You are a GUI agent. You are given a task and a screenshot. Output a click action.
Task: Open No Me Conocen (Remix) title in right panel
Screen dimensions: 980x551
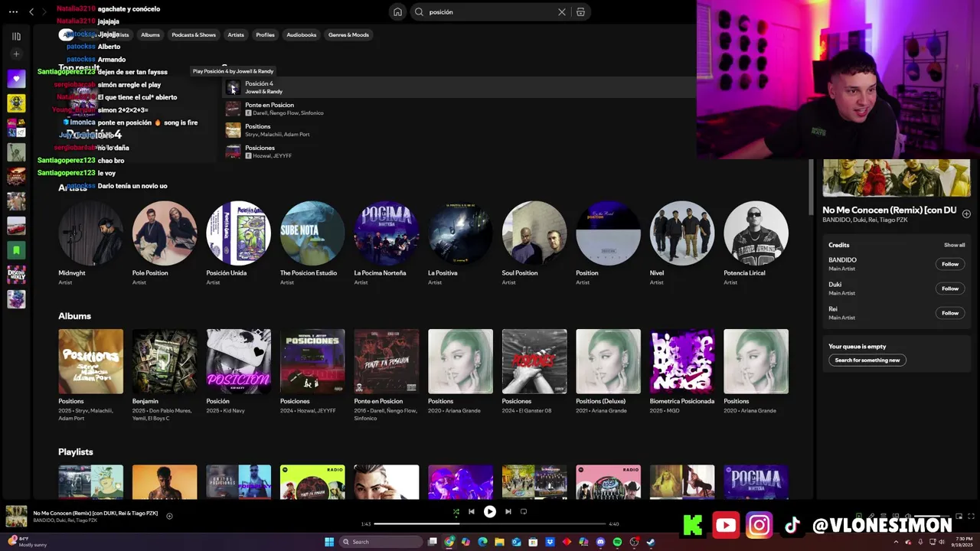[x=889, y=210]
